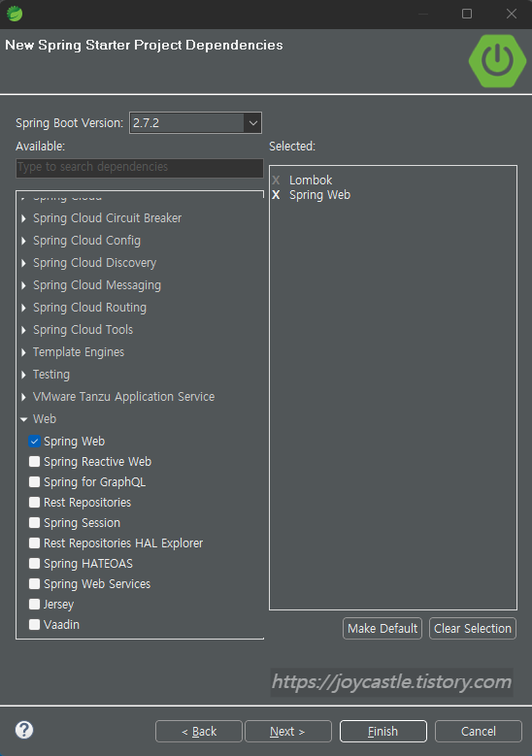Viewport: 532px width, 756px height.
Task: Expand the Template Engines category
Action: coord(23,352)
